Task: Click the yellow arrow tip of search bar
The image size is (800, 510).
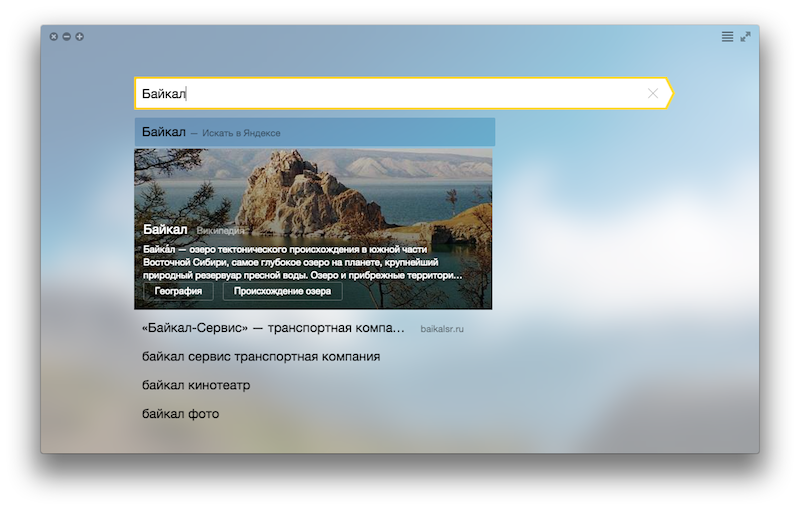Action: (x=670, y=93)
